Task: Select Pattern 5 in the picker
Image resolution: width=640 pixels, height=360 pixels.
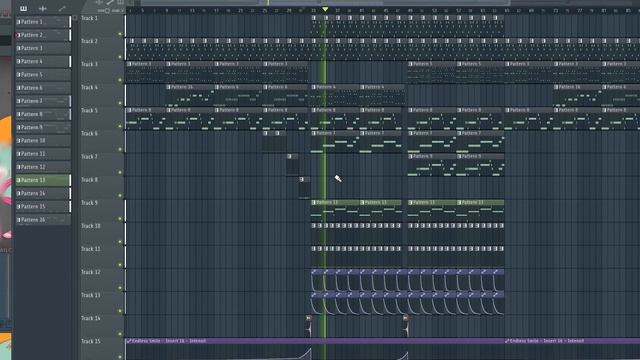Action: click(43, 75)
